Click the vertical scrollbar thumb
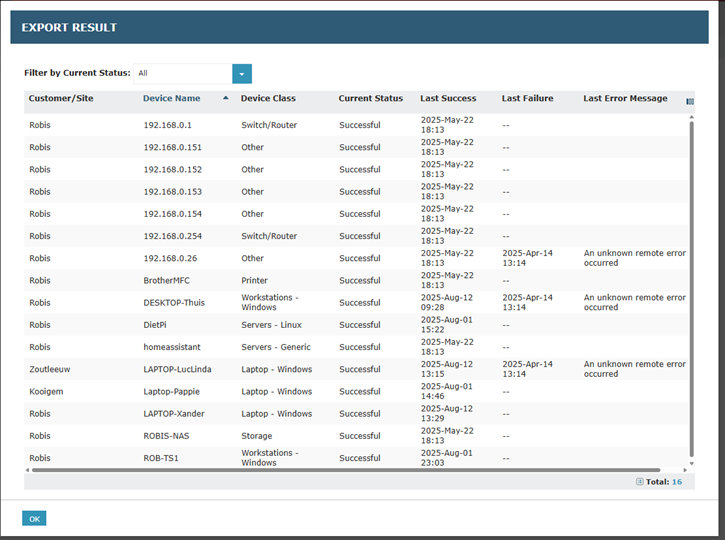This screenshot has height=540, width=725. (690, 280)
